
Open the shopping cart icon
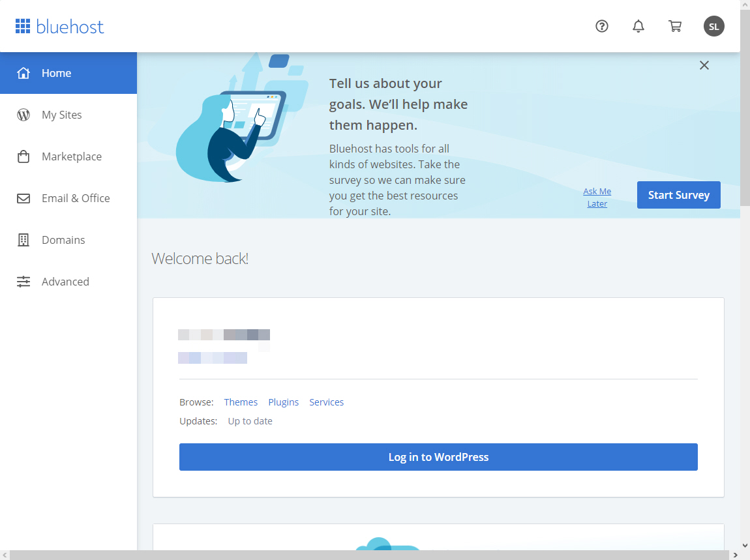point(675,26)
